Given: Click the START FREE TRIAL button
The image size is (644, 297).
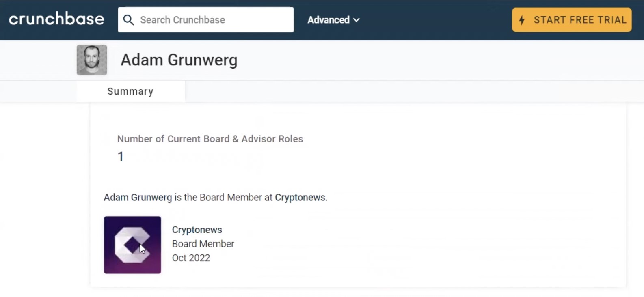Looking at the screenshot, I should pyautogui.click(x=572, y=19).
